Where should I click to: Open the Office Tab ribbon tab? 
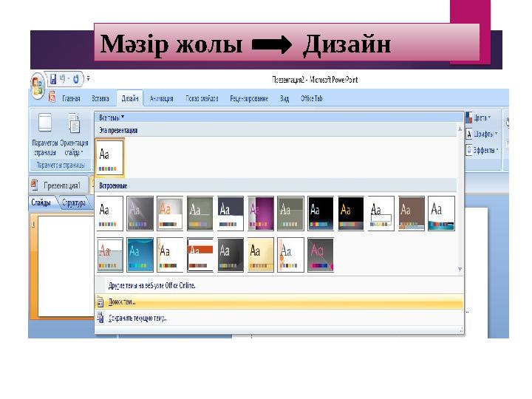coord(312,99)
